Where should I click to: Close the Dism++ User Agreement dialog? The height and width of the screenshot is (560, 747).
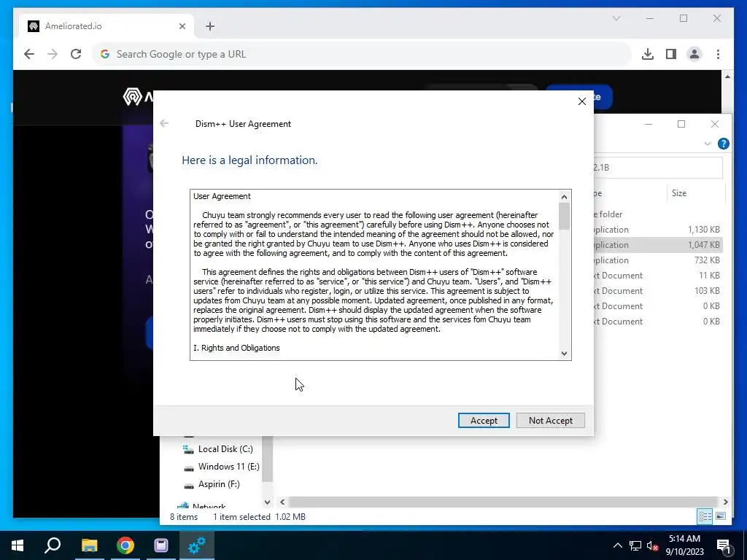pos(581,101)
